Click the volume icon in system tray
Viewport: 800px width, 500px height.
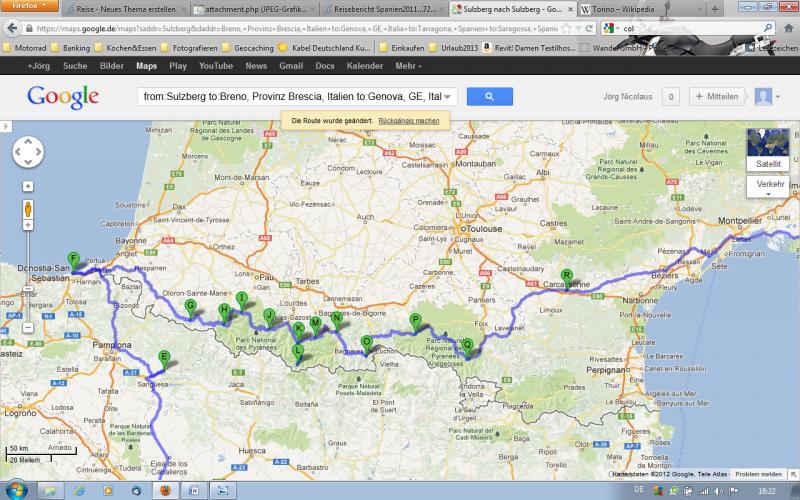(719, 491)
